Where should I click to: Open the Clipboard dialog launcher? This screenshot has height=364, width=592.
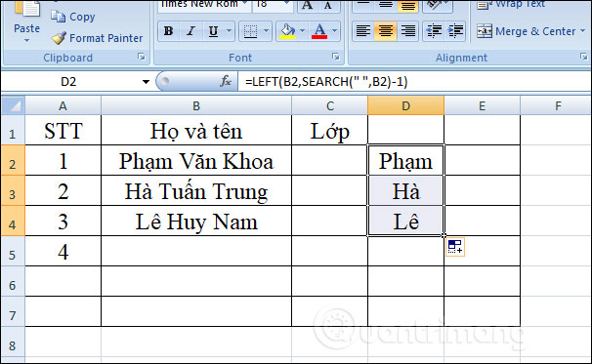pyautogui.click(x=142, y=57)
